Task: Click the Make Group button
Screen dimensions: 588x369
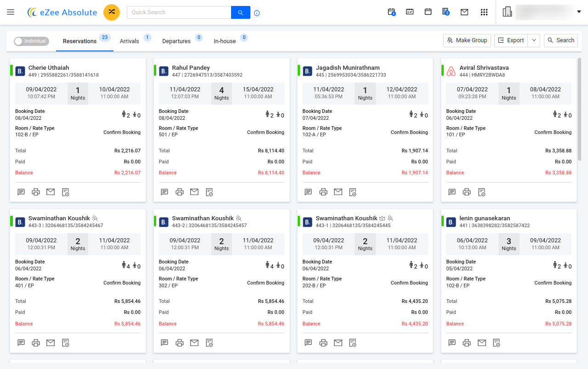Action: point(467,40)
